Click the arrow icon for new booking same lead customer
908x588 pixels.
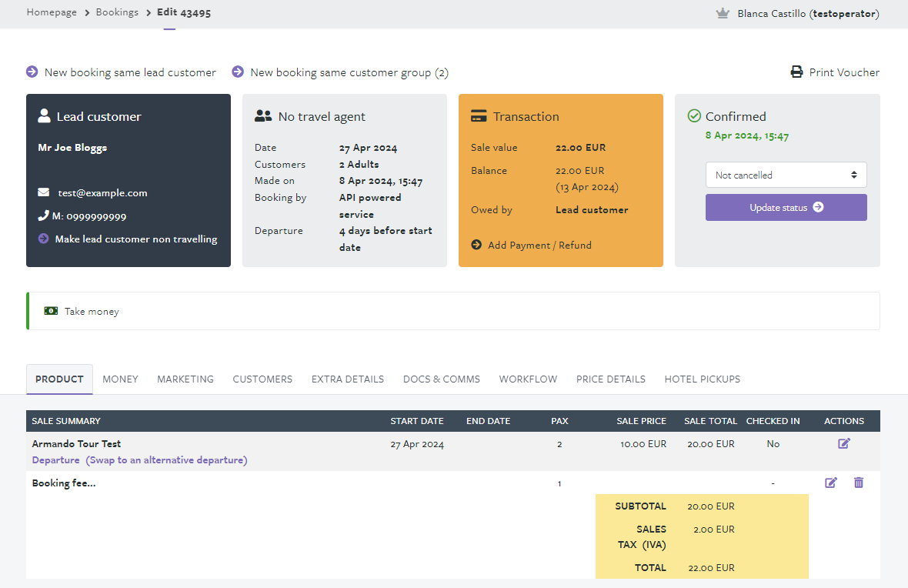point(32,72)
